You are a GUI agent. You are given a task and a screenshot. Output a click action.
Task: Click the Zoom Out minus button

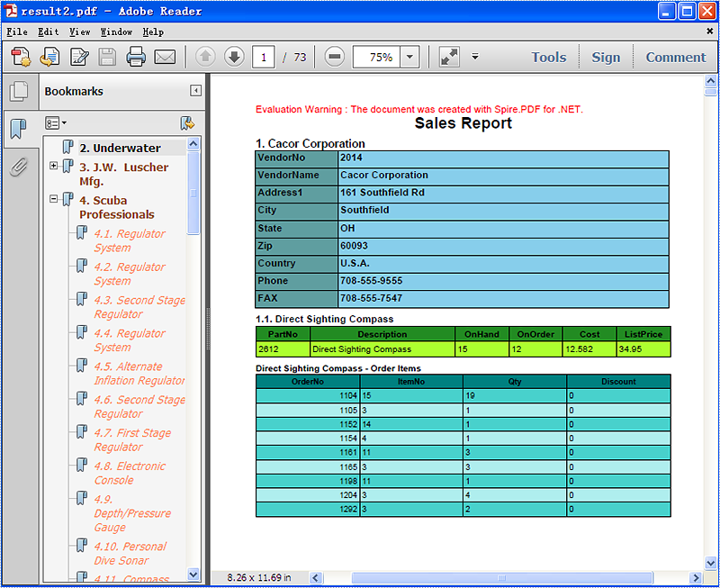tap(335, 57)
